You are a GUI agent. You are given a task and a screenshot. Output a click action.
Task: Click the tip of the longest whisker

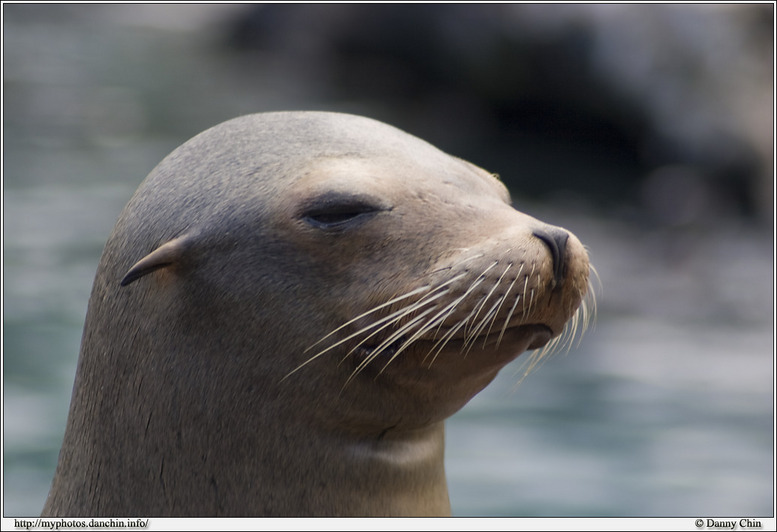click(x=284, y=378)
